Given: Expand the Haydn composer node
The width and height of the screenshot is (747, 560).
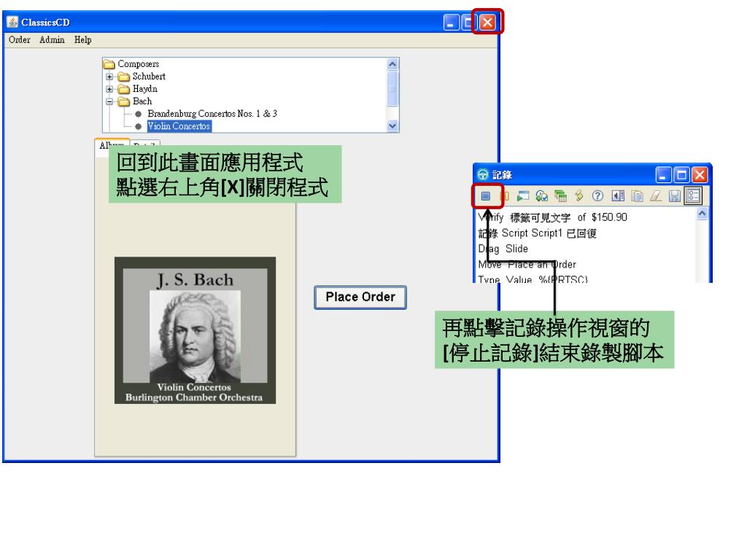Looking at the screenshot, I should (109, 89).
